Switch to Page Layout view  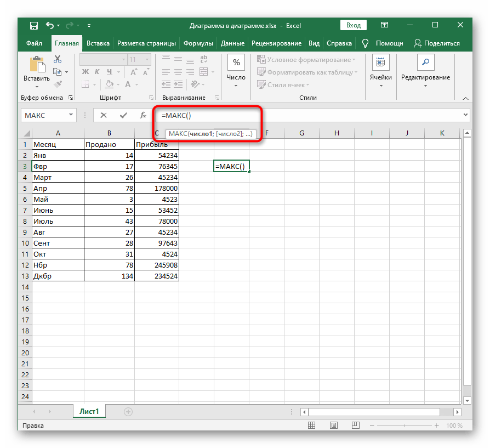point(334,426)
